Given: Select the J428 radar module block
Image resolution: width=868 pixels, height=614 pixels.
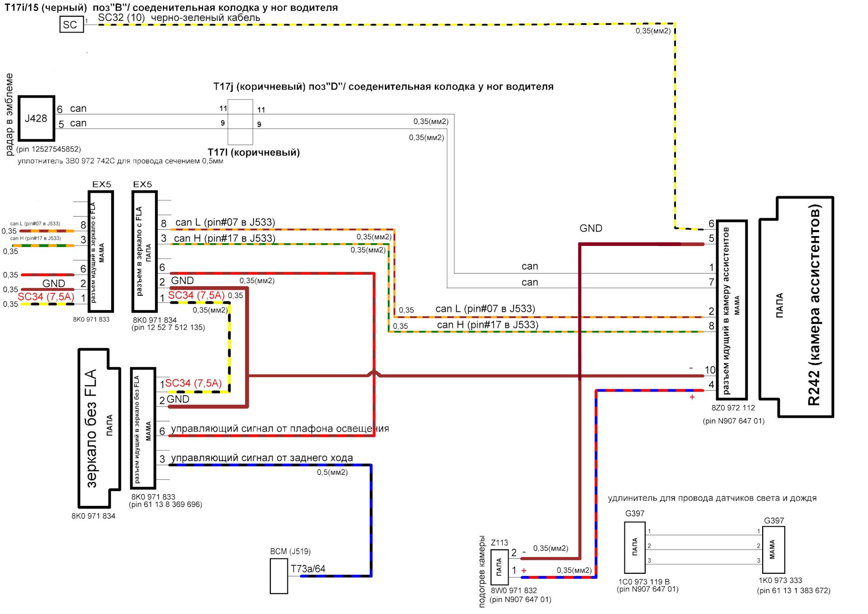Looking at the screenshot, I should pyautogui.click(x=36, y=118).
